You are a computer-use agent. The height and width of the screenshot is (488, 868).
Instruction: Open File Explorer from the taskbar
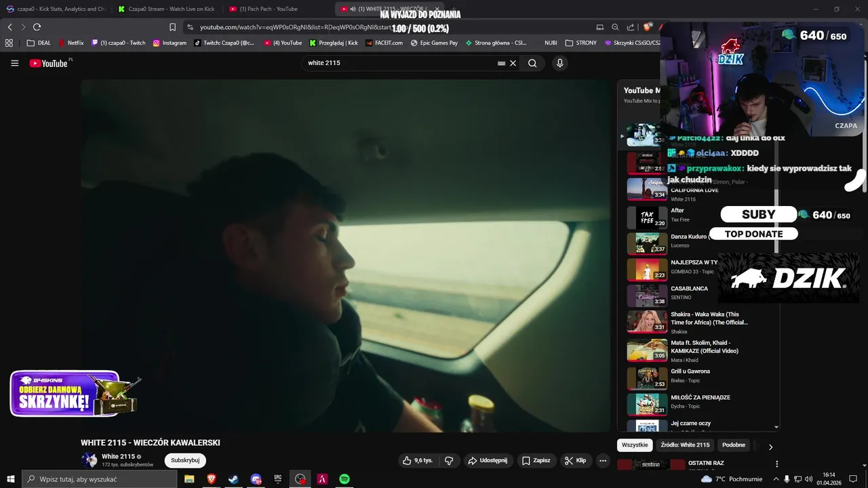click(189, 479)
